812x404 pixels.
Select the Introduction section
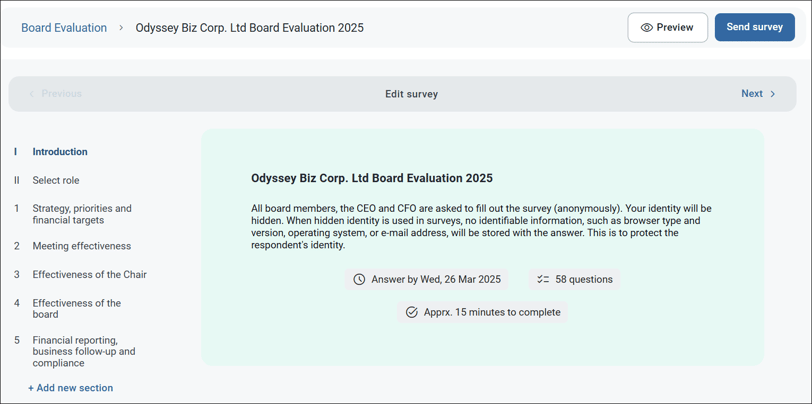point(60,152)
